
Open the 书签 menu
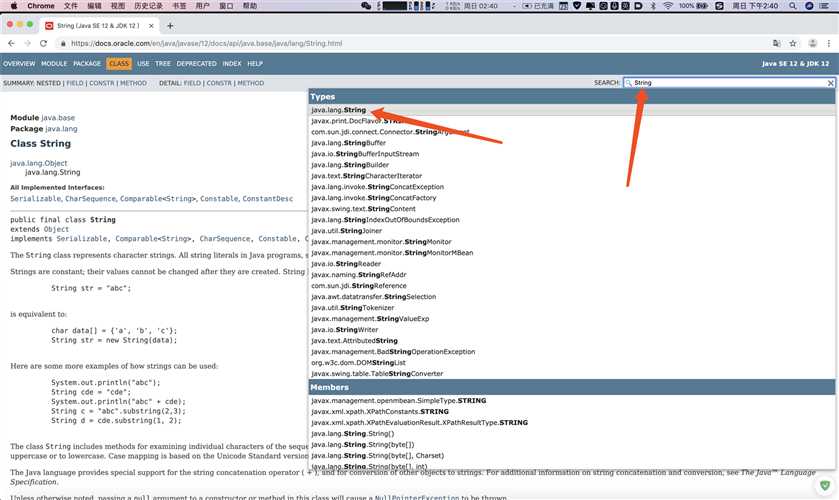(x=179, y=6)
